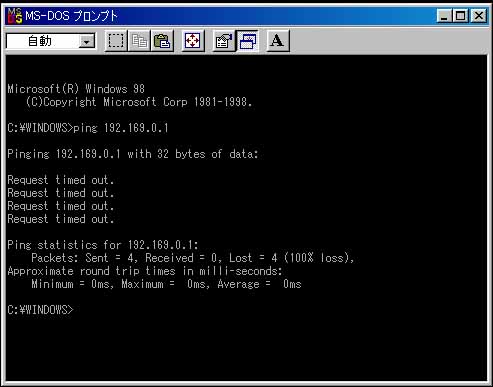Screen dimensions: 493x387
Task: Click the Copy toolbar icon
Action: coord(139,41)
